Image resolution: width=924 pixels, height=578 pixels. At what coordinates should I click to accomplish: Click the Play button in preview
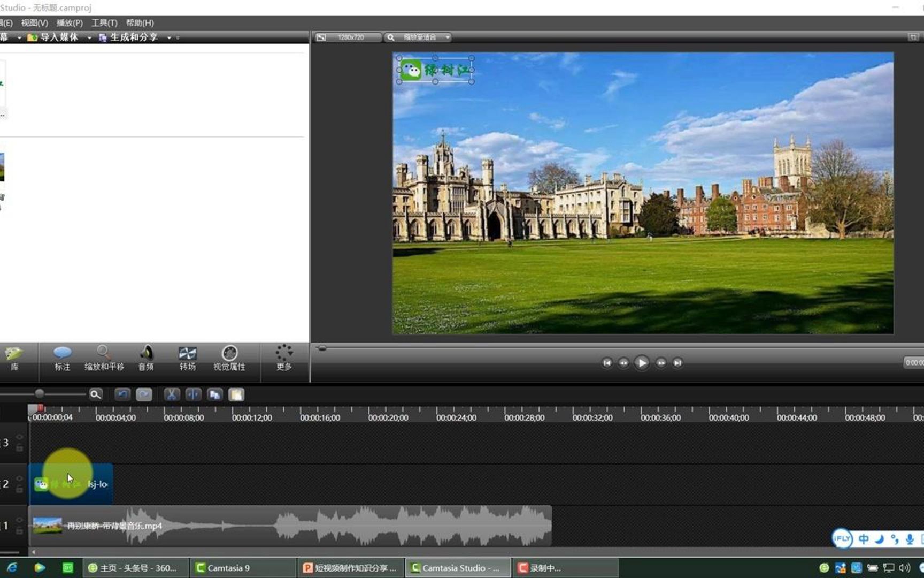[x=642, y=363]
